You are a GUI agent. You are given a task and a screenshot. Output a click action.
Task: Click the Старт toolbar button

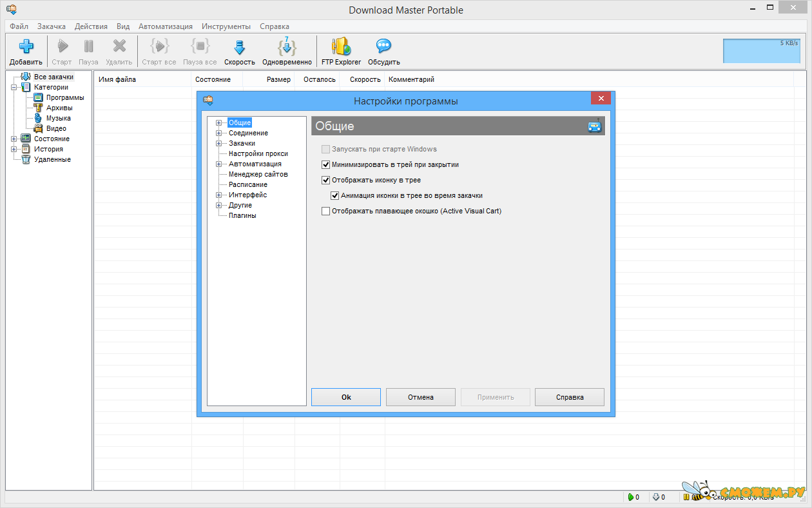(x=62, y=52)
